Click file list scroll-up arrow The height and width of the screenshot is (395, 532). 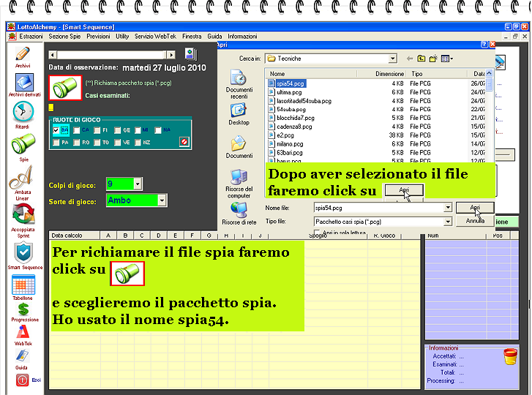click(x=489, y=73)
